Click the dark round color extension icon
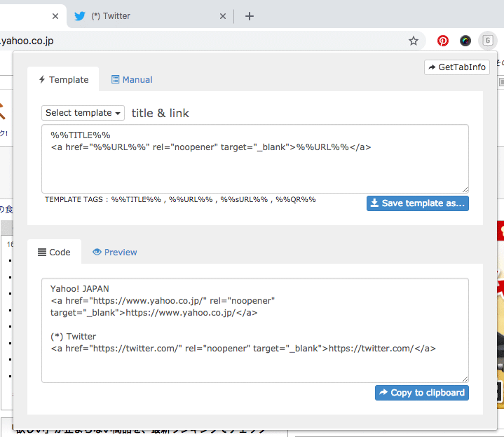 [465, 41]
